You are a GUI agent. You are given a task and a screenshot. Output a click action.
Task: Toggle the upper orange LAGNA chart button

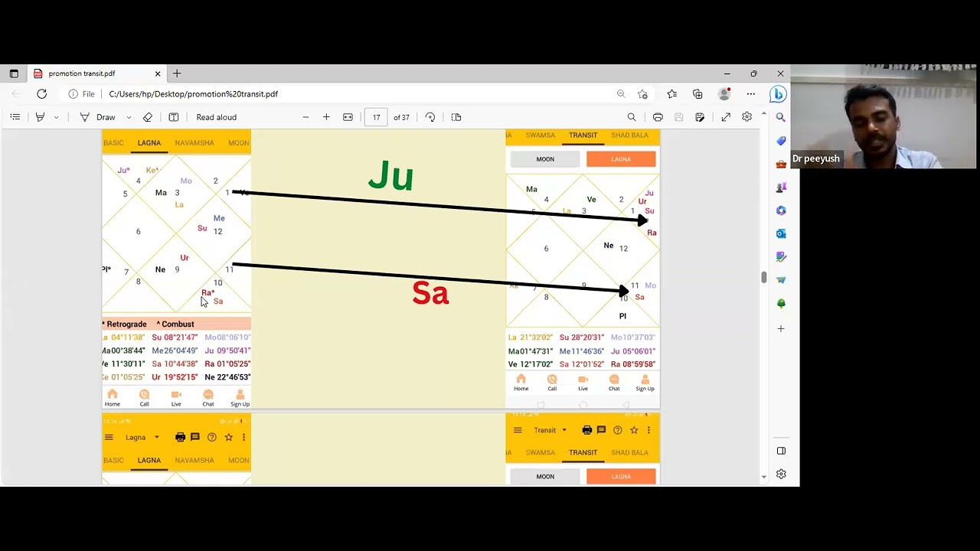621,159
